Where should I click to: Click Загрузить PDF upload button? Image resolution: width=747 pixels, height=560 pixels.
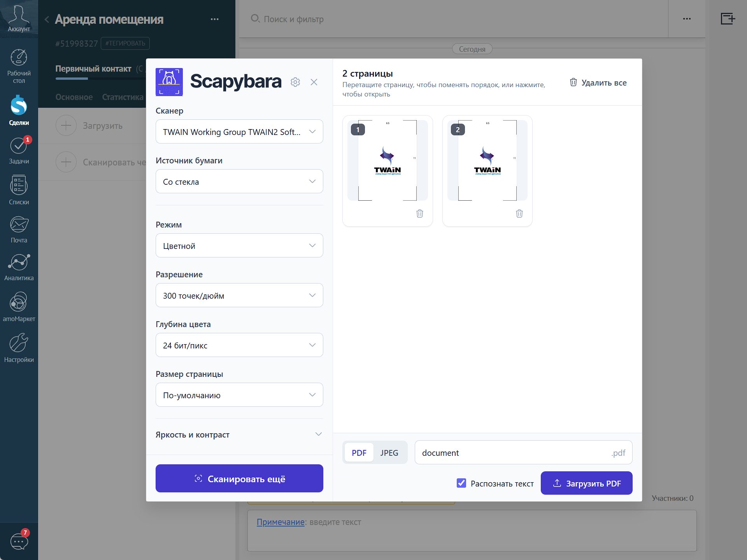pos(587,483)
